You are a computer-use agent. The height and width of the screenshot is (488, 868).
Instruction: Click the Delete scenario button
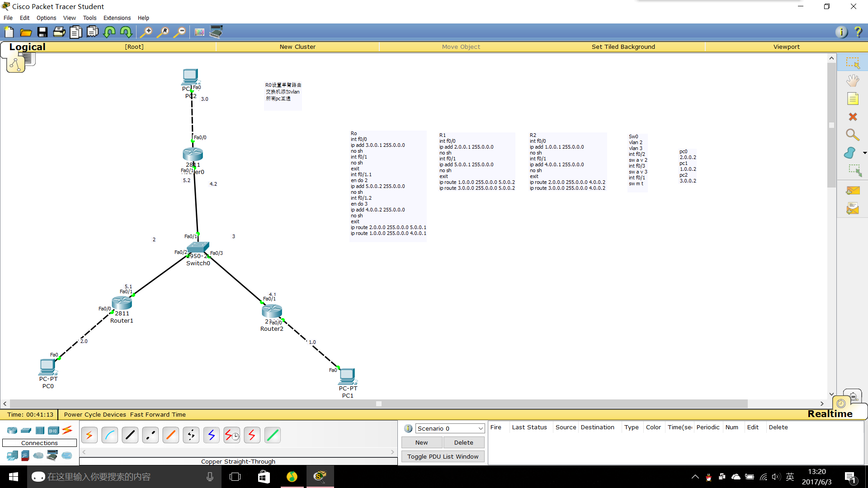pos(464,442)
